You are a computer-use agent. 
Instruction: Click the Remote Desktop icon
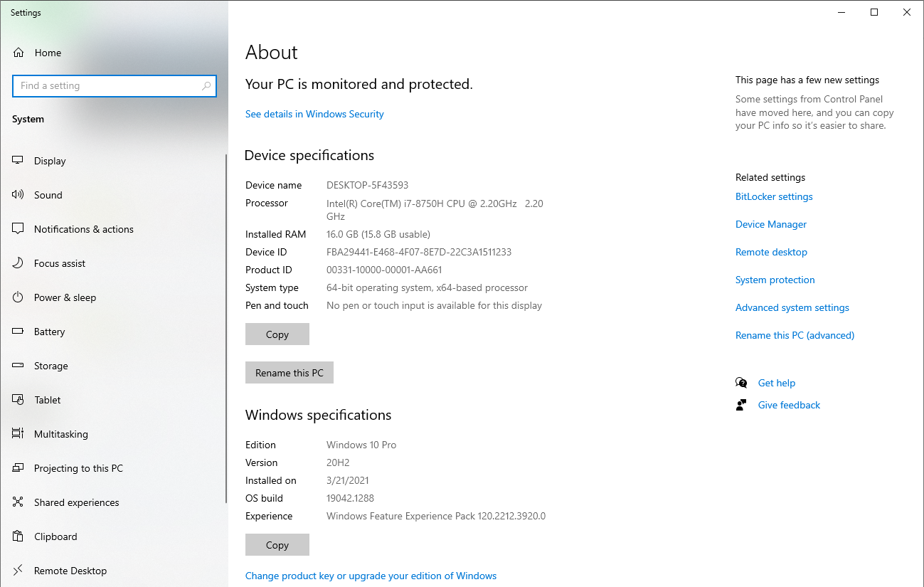[x=18, y=571]
